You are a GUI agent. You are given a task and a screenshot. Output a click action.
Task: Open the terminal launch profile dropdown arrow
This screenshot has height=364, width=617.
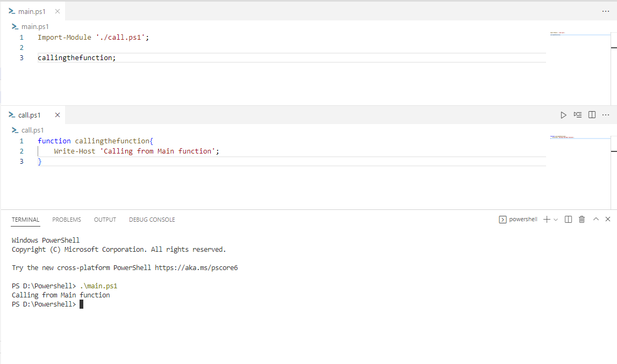point(556,220)
